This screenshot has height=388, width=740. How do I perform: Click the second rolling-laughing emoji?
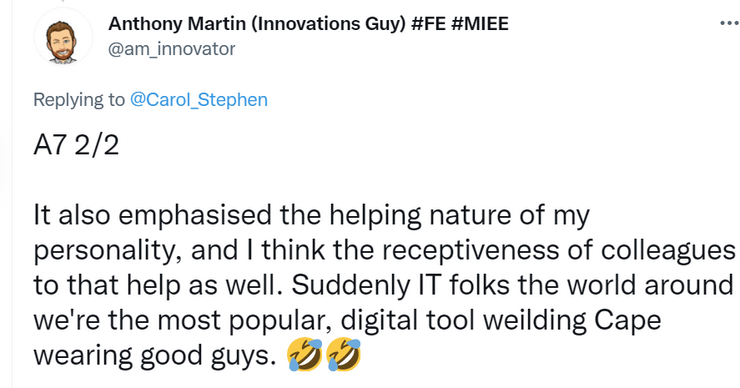point(344,354)
